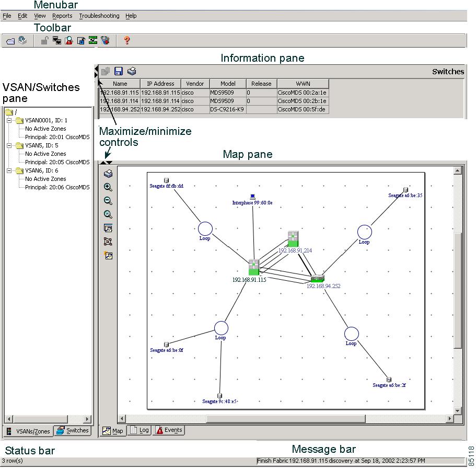The width and height of the screenshot is (476, 469).
Task: Click the Open fabric icon in toolbar
Action: tap(10, 41)
